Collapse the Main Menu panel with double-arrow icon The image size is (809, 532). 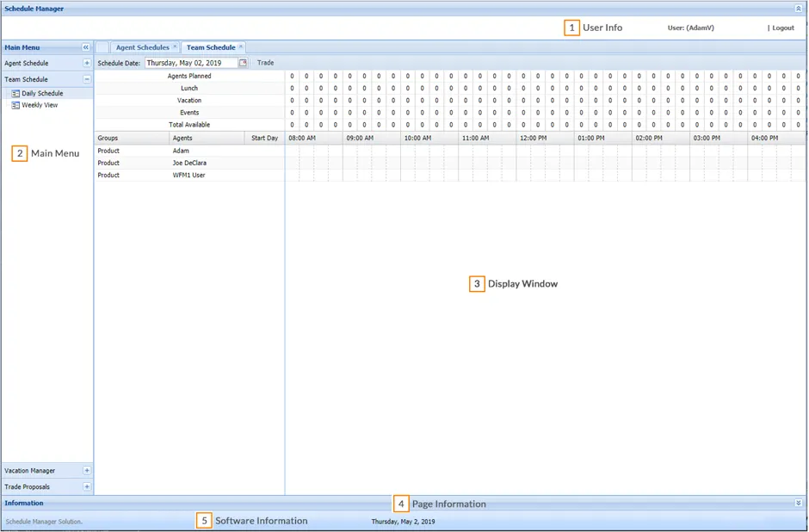point(86,47)
